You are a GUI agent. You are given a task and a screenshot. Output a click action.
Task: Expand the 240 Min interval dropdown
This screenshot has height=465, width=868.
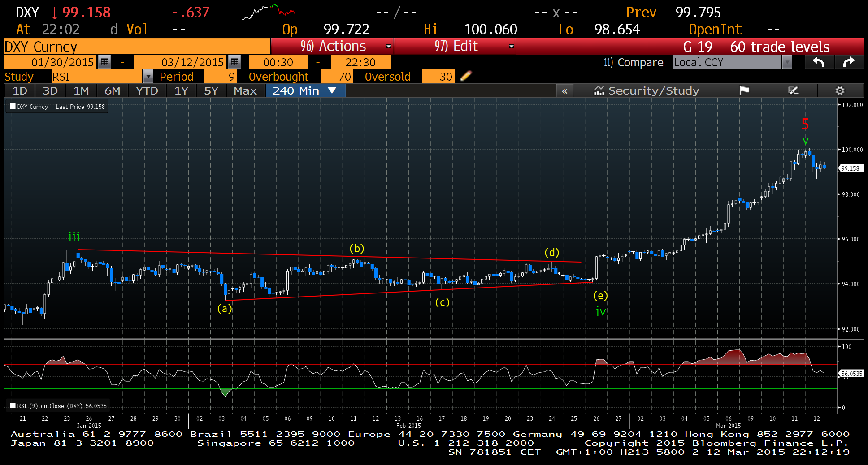pos(332,90)
